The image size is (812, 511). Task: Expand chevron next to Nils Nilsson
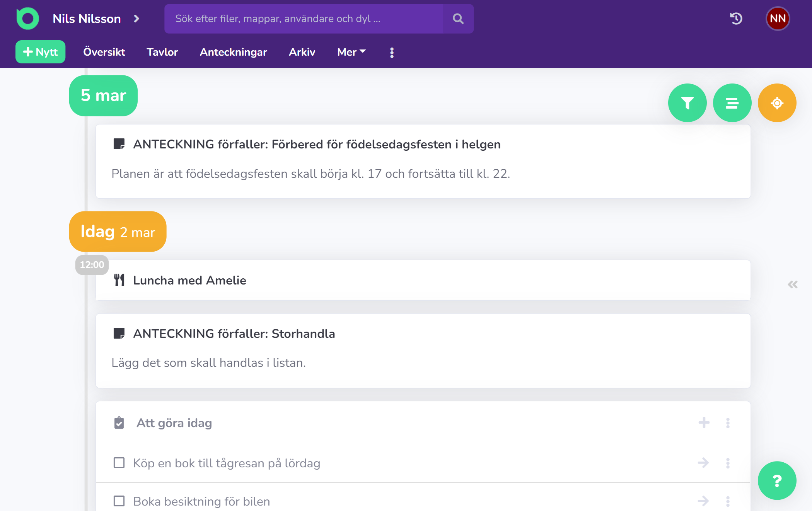point(136,19)
